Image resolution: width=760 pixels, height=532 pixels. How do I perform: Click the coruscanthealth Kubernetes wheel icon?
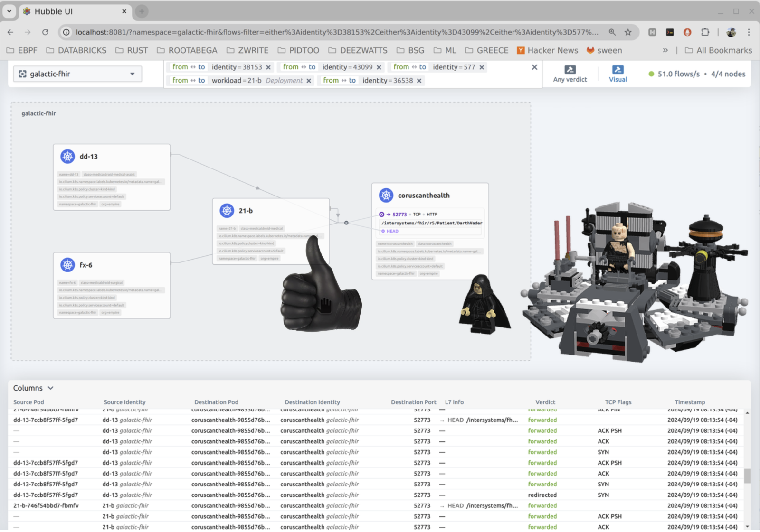(x=386, y=195)
